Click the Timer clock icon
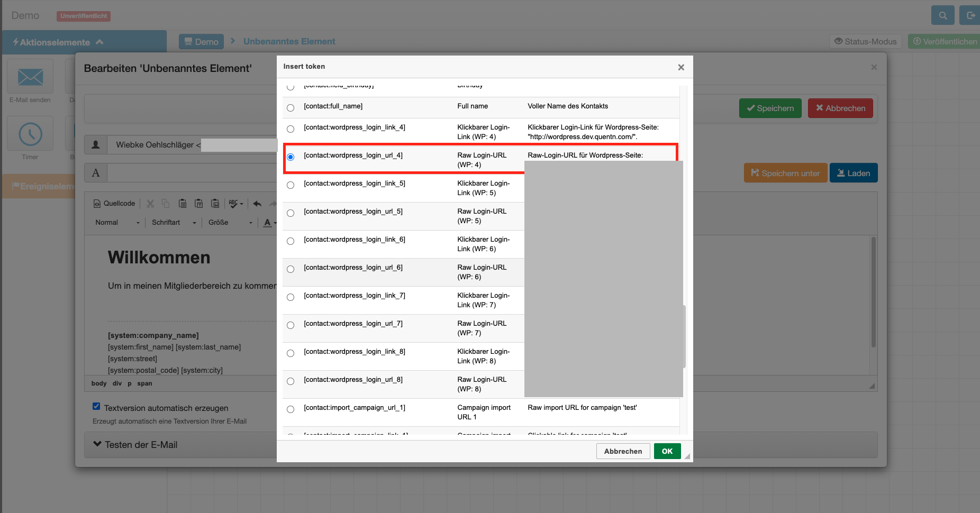The width and height of the screenshot is (980, 513). point(30,134)
